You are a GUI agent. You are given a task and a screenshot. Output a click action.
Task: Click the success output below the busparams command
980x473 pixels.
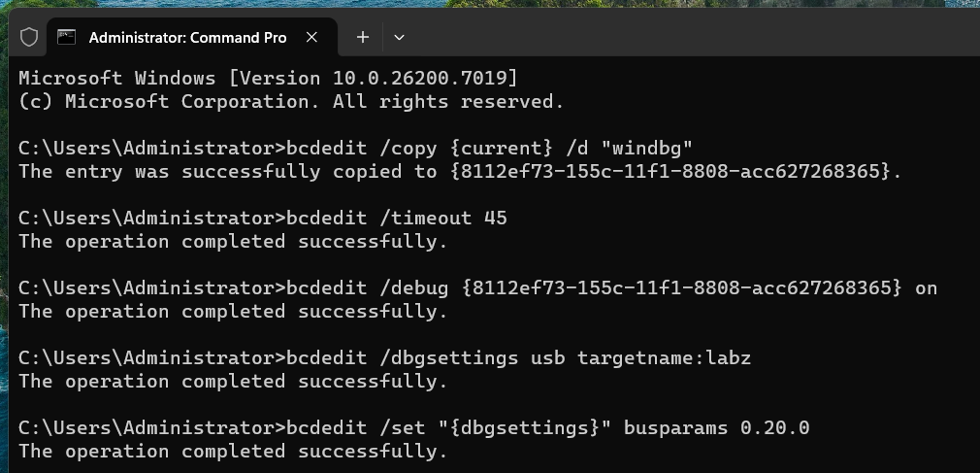coord(233,451)
